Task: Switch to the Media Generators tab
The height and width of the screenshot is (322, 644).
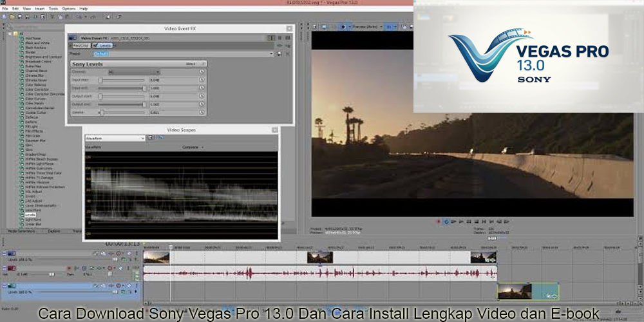Action: pyautogui.click(x=22, y=231)
